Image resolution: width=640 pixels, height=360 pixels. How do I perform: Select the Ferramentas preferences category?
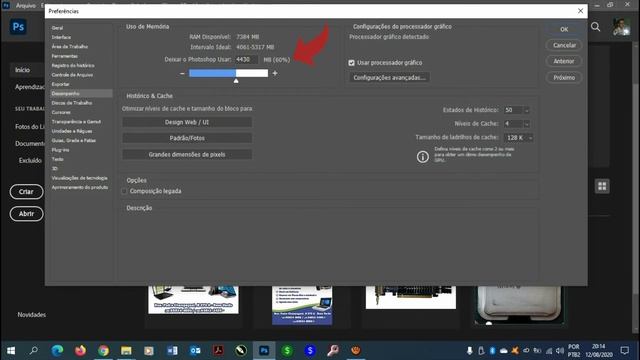coord(64,56)
